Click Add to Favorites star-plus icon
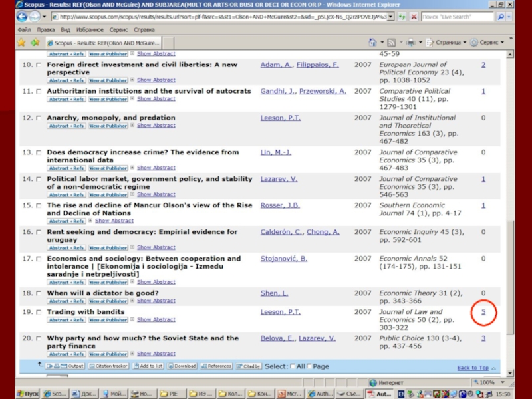This screenshot has height=399, width=532. click(x=35, y=43)
